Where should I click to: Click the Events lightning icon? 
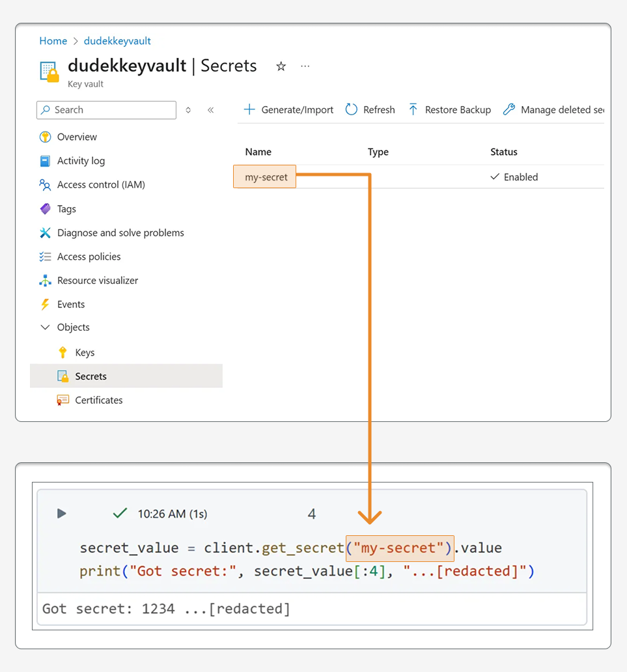[44, 304]
